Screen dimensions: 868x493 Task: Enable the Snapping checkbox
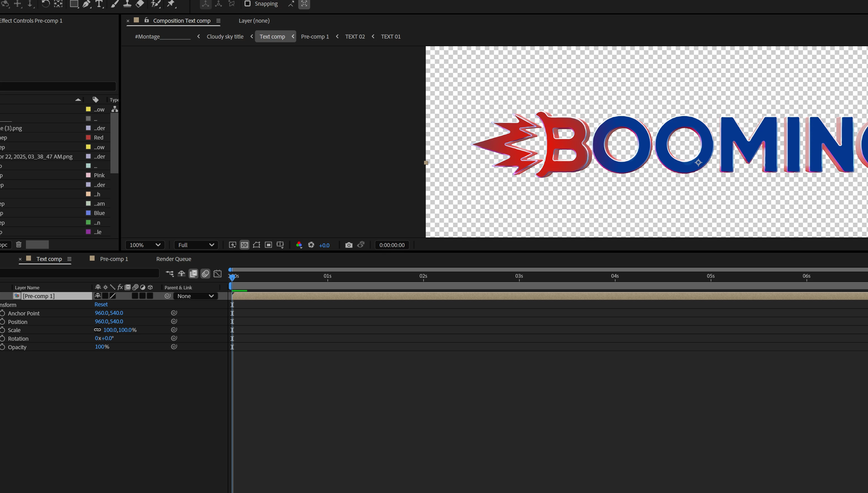click(247, 4)
